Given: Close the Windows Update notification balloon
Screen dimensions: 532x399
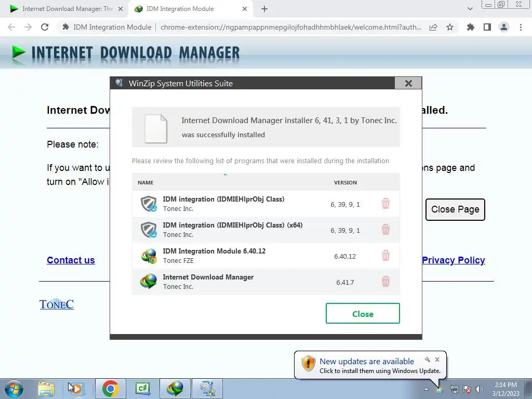Looking at the screenshot, I should (x=437, y=360).
